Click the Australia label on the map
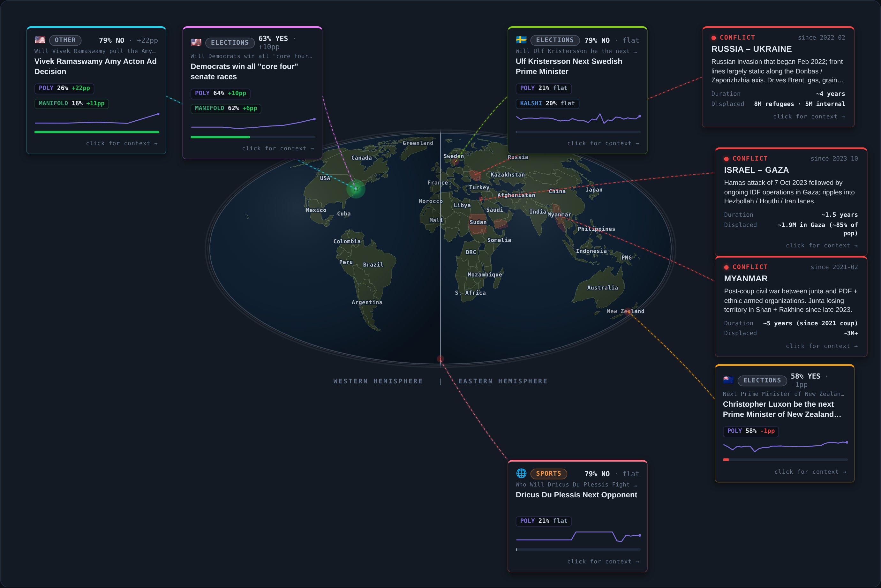This screenshot has height=588, width=881. pos(602,288)
